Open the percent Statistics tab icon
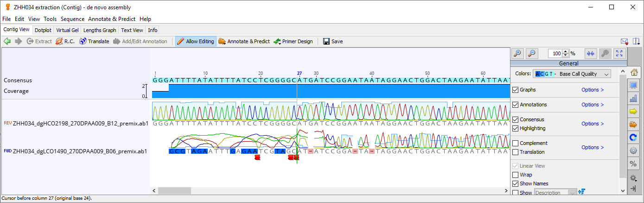644x203 pixels. [x=633, y=164]
